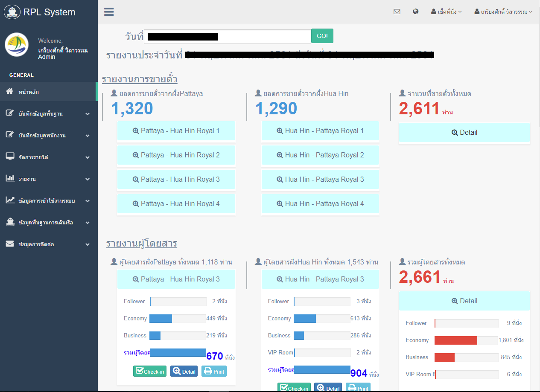Open the envelope messages icon
This screenshot has height=392, width=540.
tap(397, 12)
